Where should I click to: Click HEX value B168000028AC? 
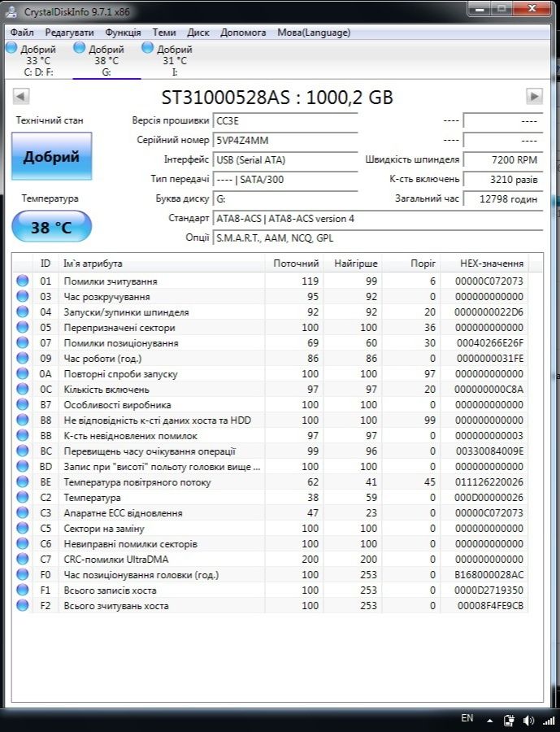[x=489, y=575]
